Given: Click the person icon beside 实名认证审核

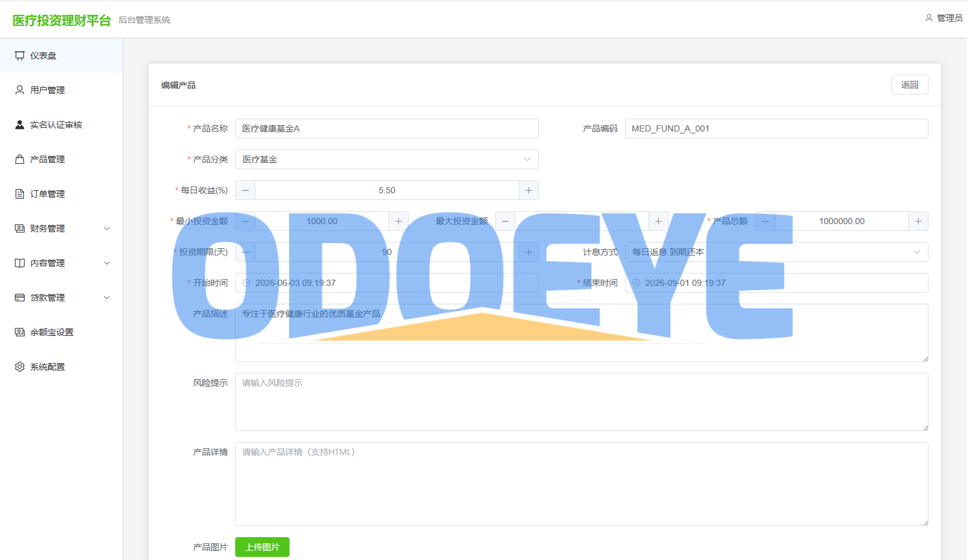Looking at the screenshot, I should click(x=20, y=125).
